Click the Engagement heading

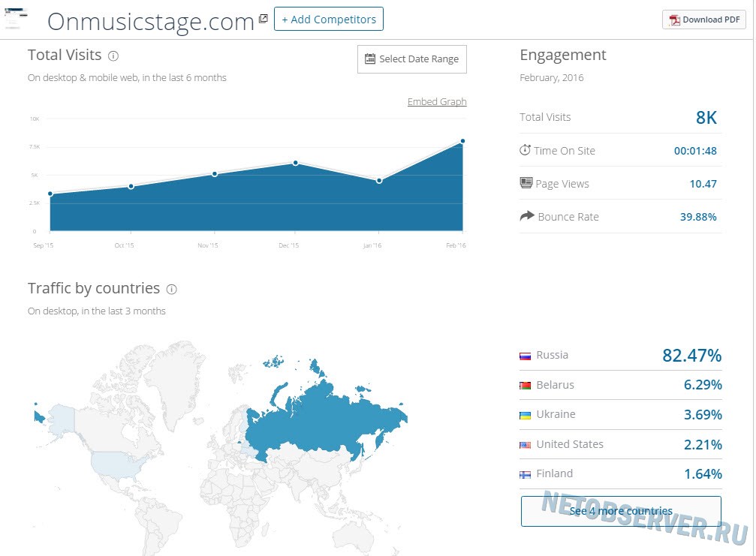pos(562,56)
